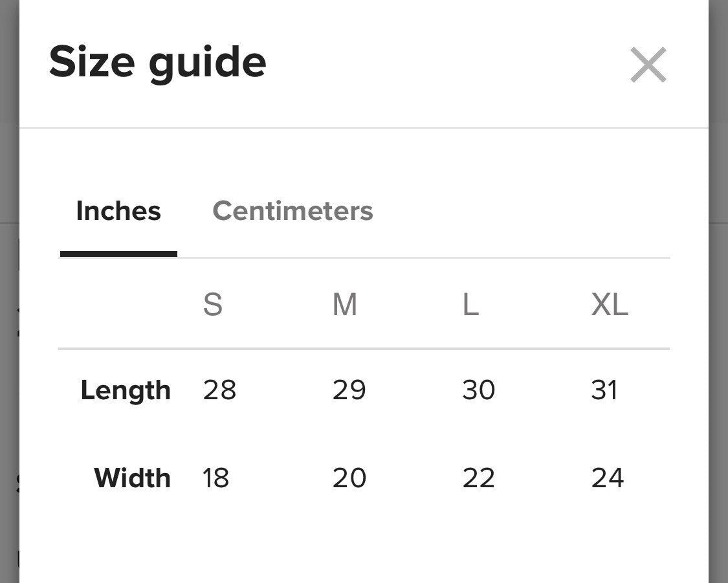Close the Size guide dialog
This screenshot has height=583, width=728.
coord(648,65)
